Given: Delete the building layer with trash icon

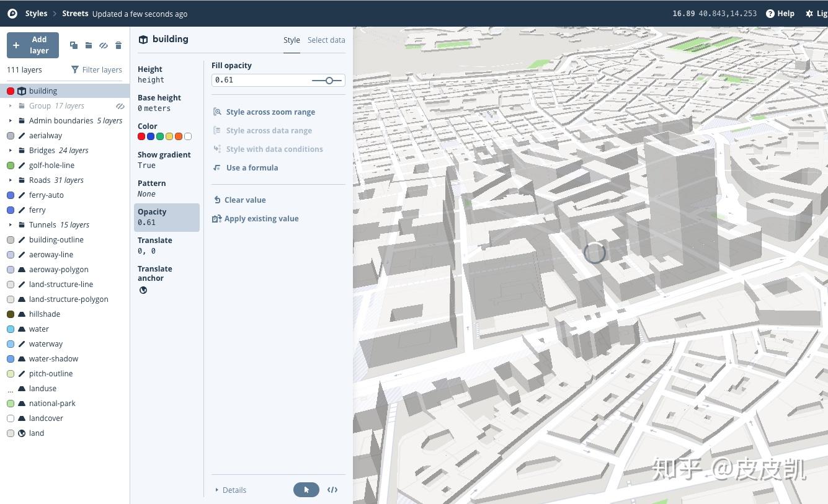Looking at the screenshot, I should coord(118,45).
